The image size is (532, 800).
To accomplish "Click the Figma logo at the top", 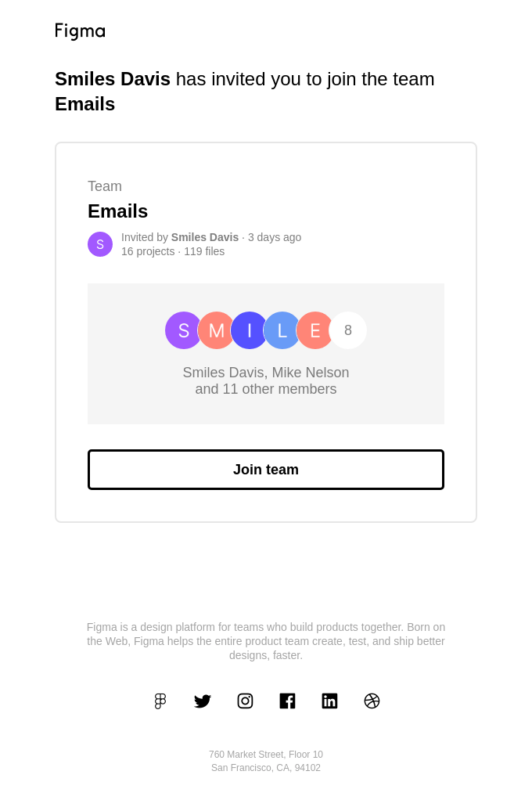I will click(79, 31).
